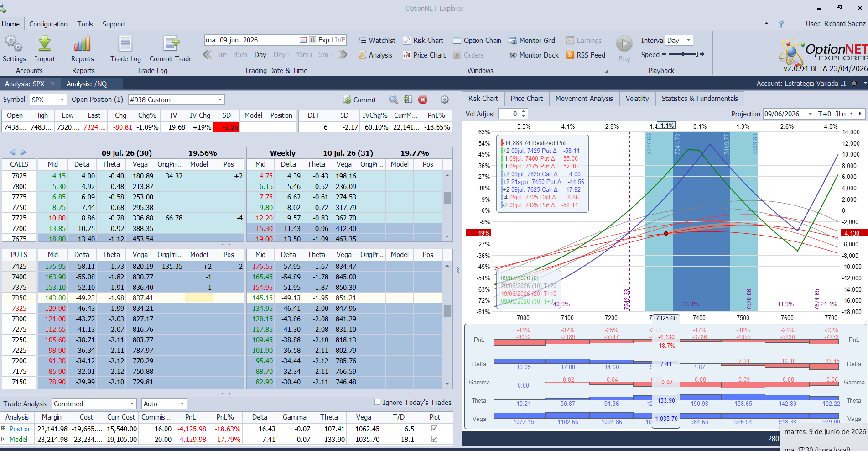
Task: Collapse the ribbon with the up arrow
Action: coord(766,23)
